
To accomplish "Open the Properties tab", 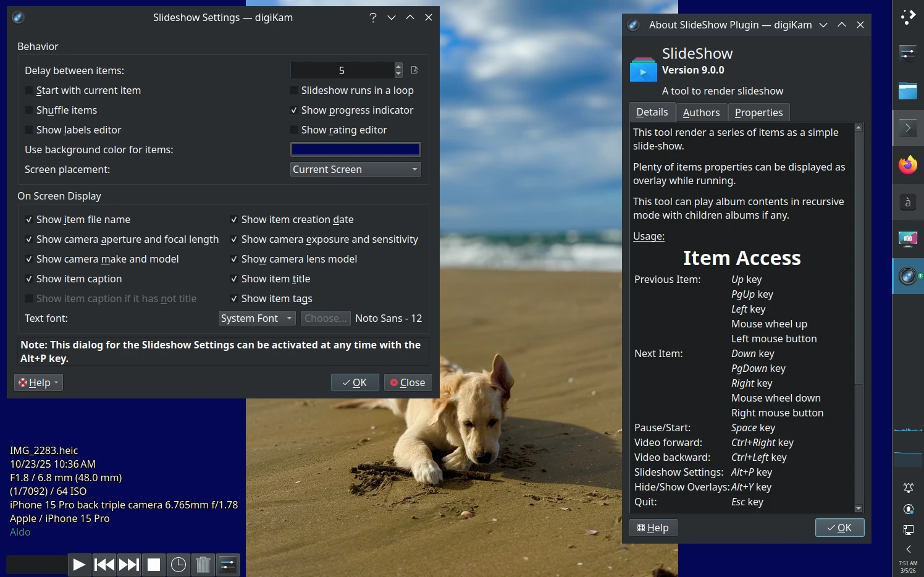I will click(x=758, y=112).
